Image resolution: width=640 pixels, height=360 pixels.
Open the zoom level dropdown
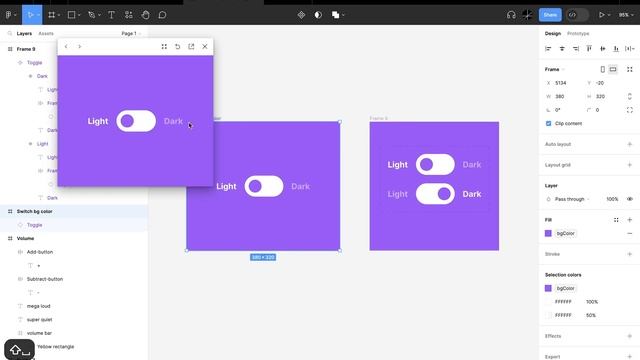626,15
